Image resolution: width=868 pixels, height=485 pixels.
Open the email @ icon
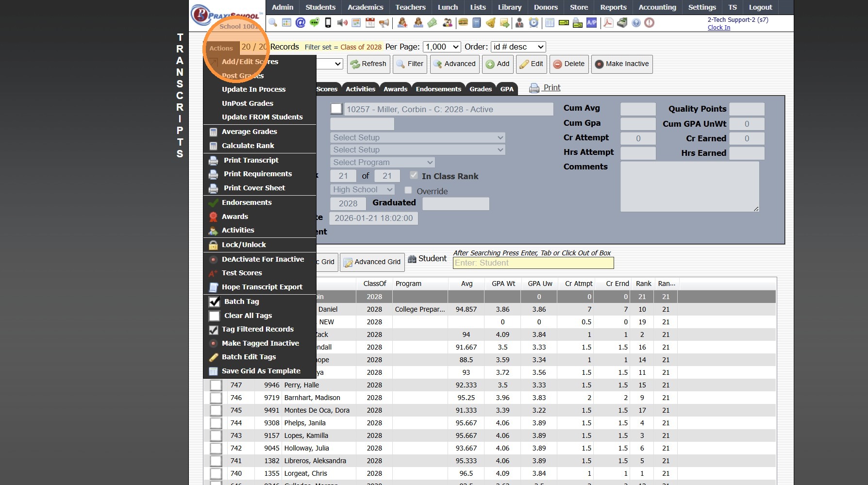300,23
